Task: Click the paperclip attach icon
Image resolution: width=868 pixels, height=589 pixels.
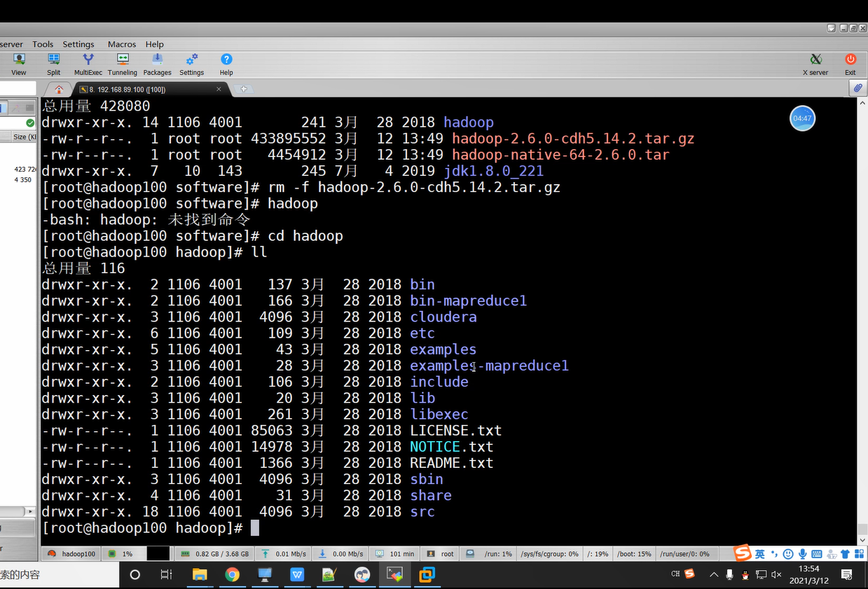Action: [857, 88]
